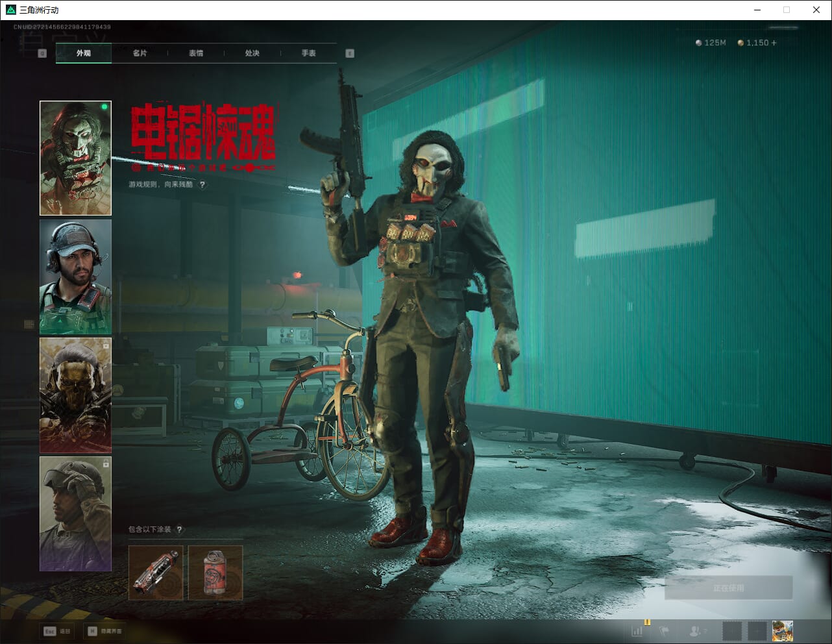Click the flag icon in bottom bar

click(664, 630)
